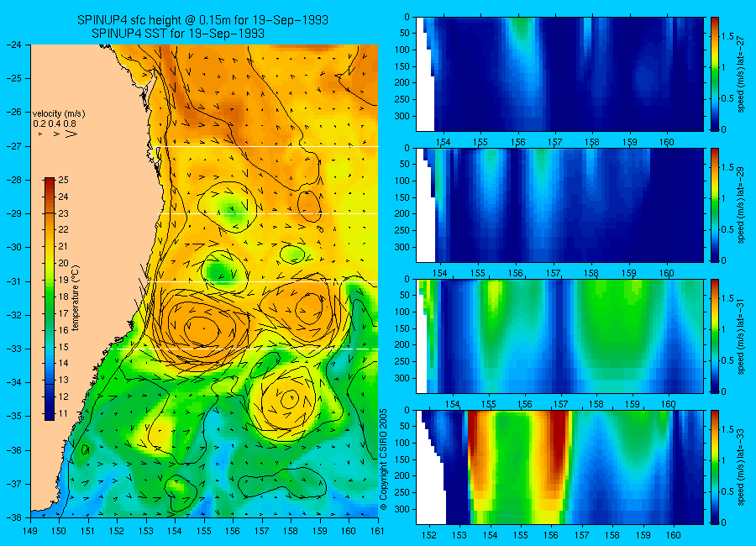The image size is (756, 546).
Task: Click the temperature color bar on the map
Action: tap(50, 298)
